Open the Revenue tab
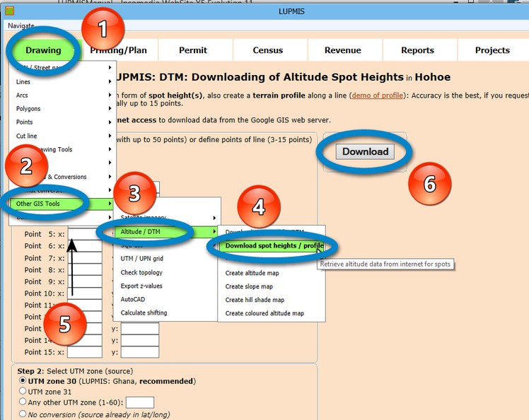This screenshot has height=420, width=529. click(343, 50)
